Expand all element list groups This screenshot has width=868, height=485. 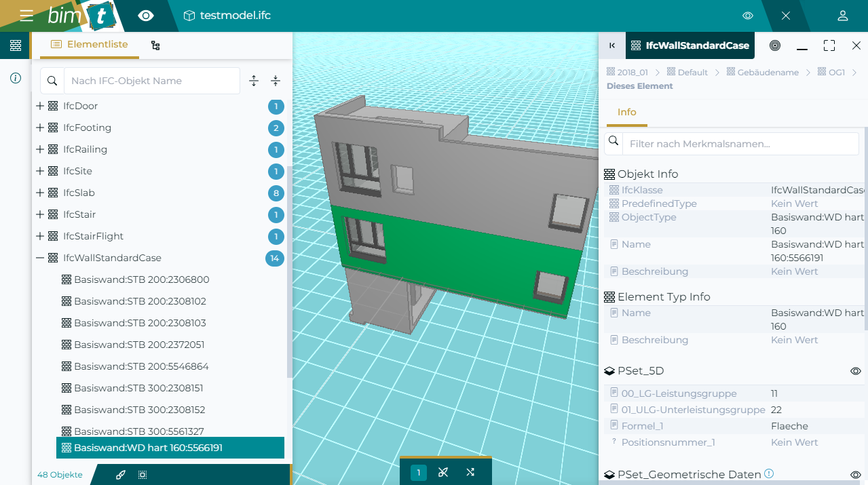254,81
